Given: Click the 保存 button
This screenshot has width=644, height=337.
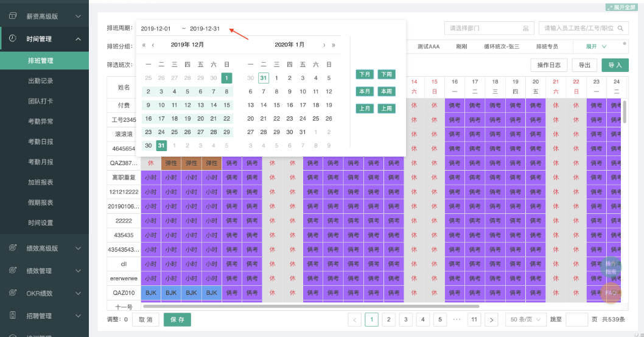Looking at the screenshot, I should pos(177,319).
